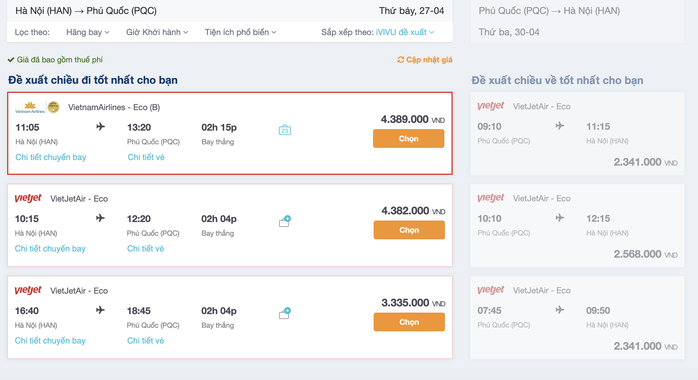Viewport: 698px width, 380px height.
Task: Open the Giờ Khởi hành filter dropdown
Action: (157, 32)
